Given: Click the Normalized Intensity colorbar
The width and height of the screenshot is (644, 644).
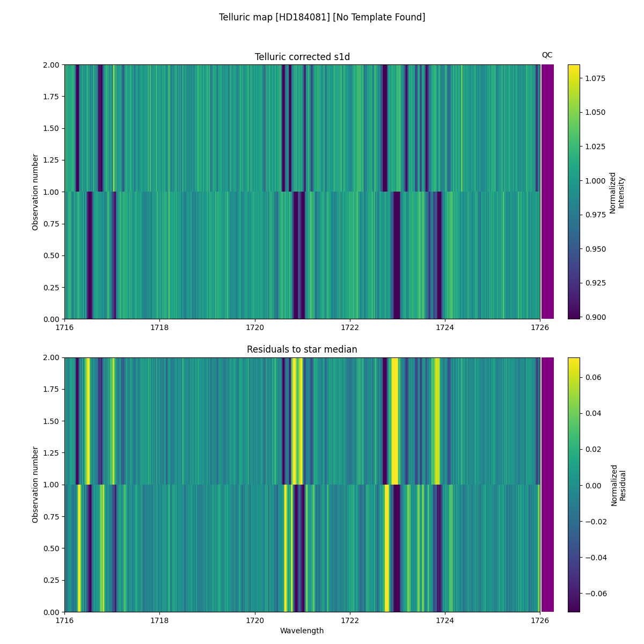Looking at the screenshot, I should [574, 192].
